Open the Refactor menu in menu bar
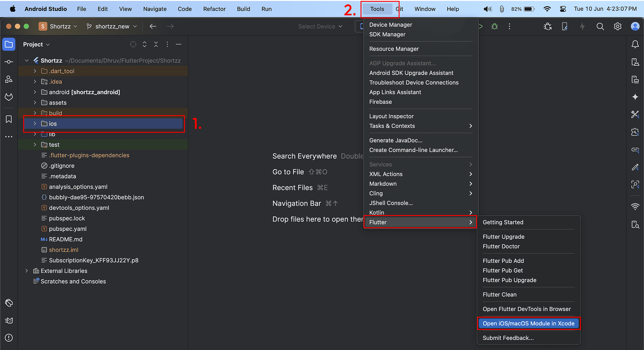 214,9
